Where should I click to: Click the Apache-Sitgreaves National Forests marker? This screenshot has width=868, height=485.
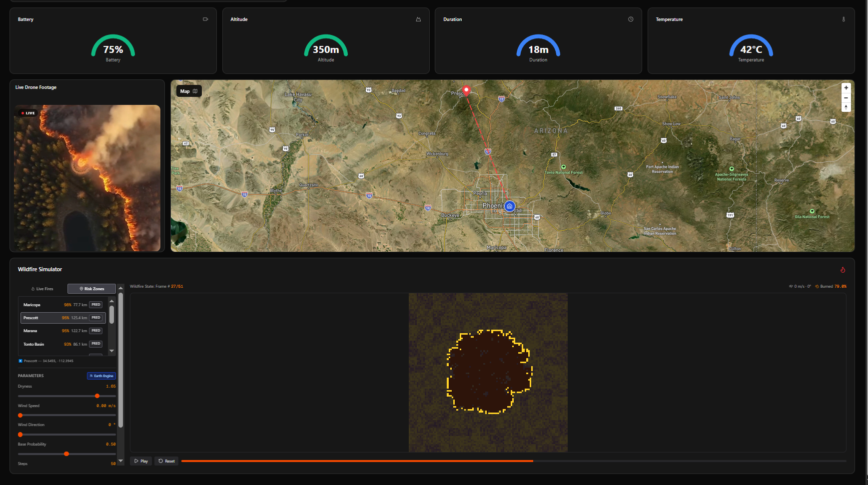click(732, 169)
